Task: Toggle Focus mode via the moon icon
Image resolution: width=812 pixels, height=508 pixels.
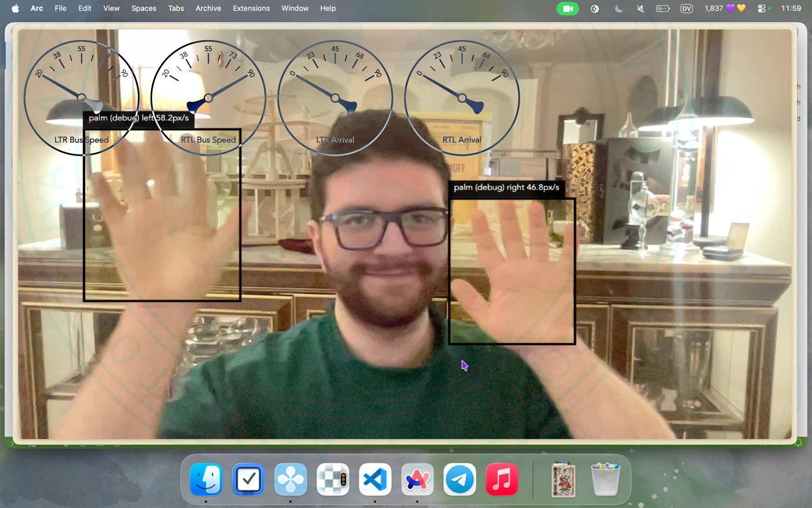Action: click(x=618, y=9)
